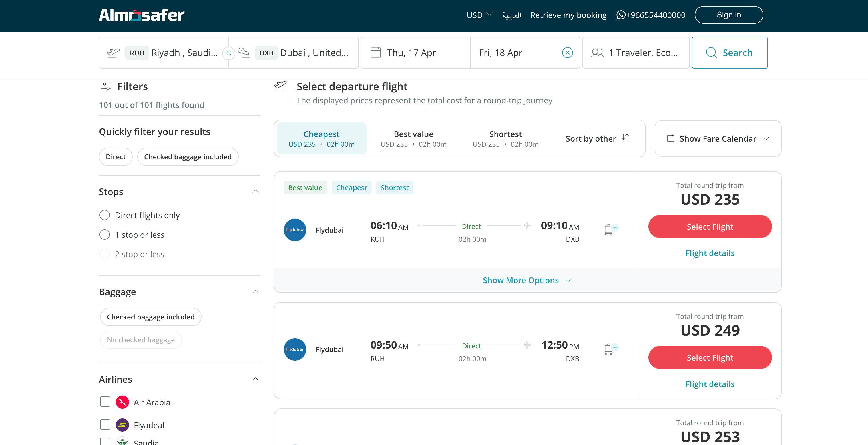Open the USD currency dropdown
This screenshot has width=868, height=445.
[x=479, y=15]
